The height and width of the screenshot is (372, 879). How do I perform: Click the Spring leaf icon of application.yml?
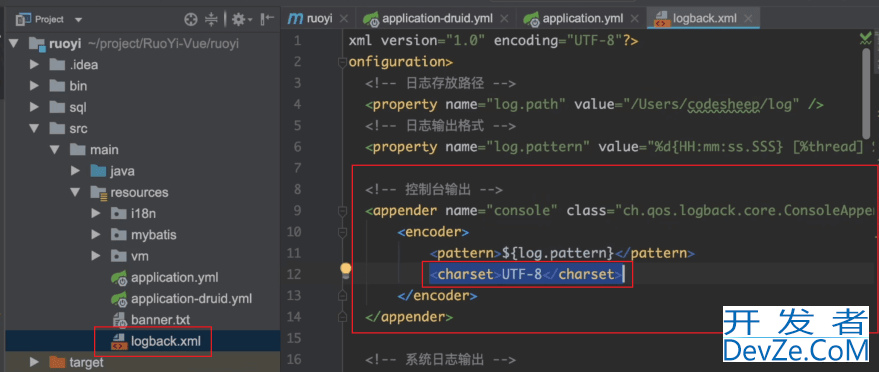[119, 277]
